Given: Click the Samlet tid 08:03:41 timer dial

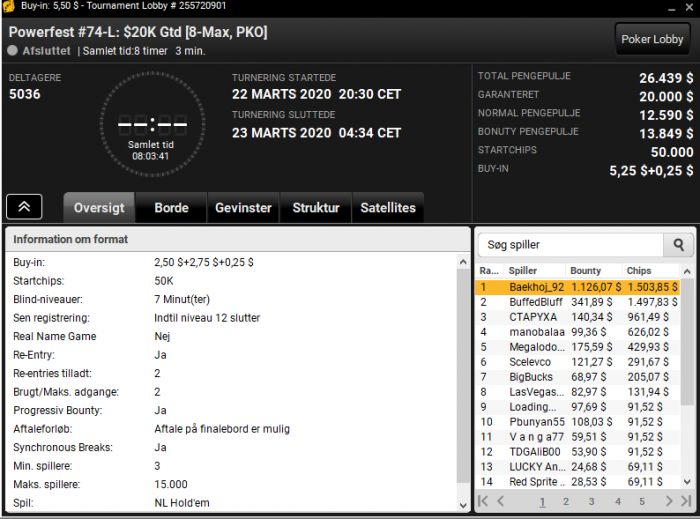Looking at the screenshot, I should tap(152, 125).
